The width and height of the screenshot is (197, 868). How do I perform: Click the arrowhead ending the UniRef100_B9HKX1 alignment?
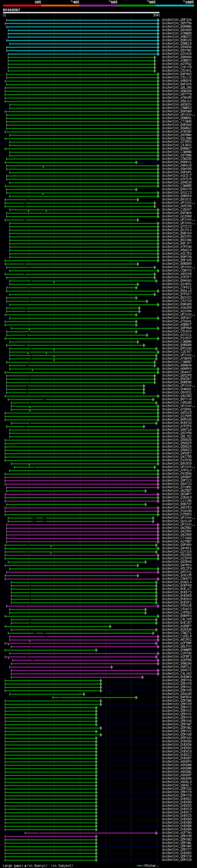pos(137,162)
